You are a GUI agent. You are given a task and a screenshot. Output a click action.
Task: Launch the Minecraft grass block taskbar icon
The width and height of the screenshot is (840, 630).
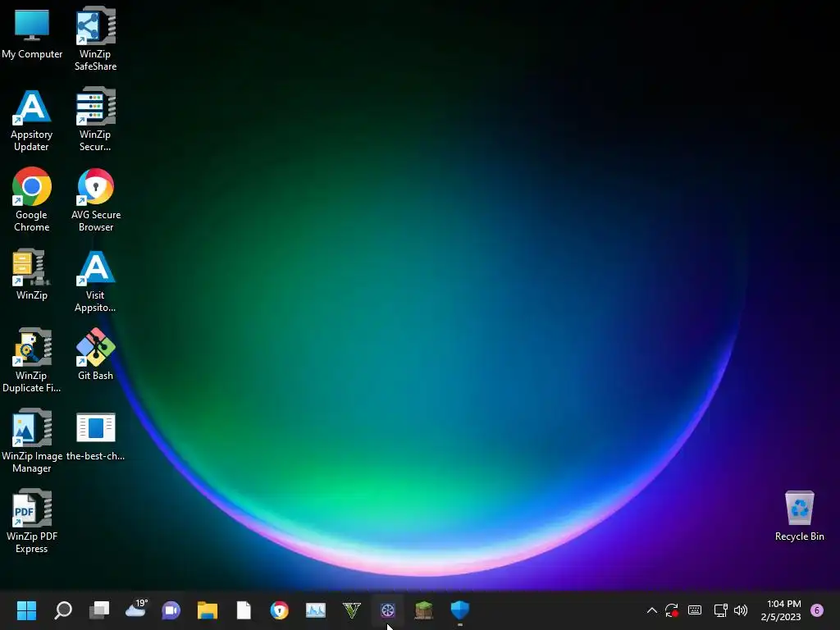pyautogui.click(x=424, y=610)
